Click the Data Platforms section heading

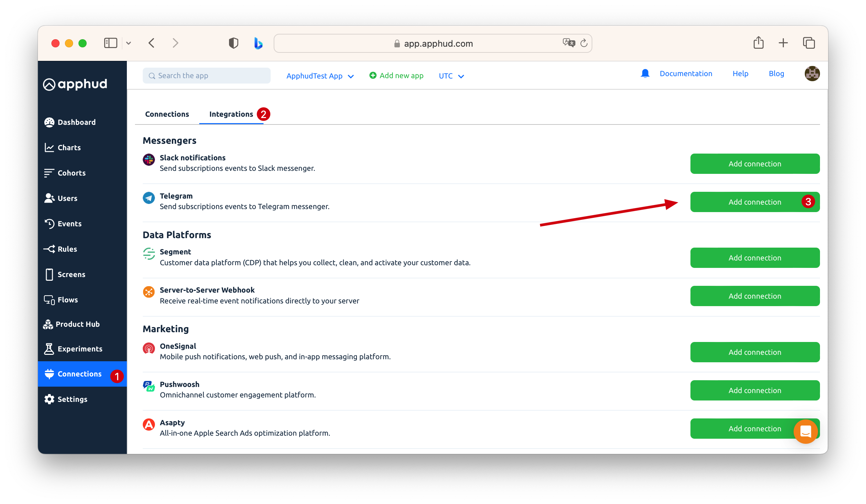click(x=177, y=235)
